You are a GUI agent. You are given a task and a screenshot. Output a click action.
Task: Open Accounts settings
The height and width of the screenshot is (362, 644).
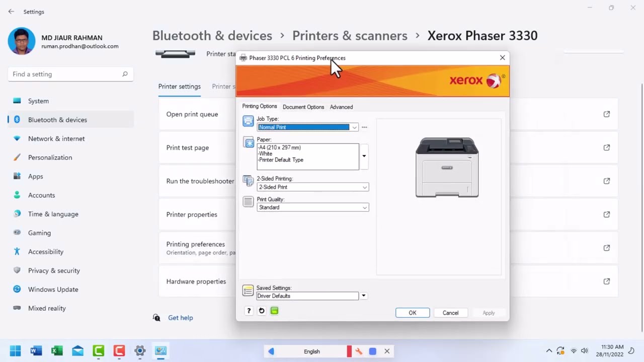point(70,195)
